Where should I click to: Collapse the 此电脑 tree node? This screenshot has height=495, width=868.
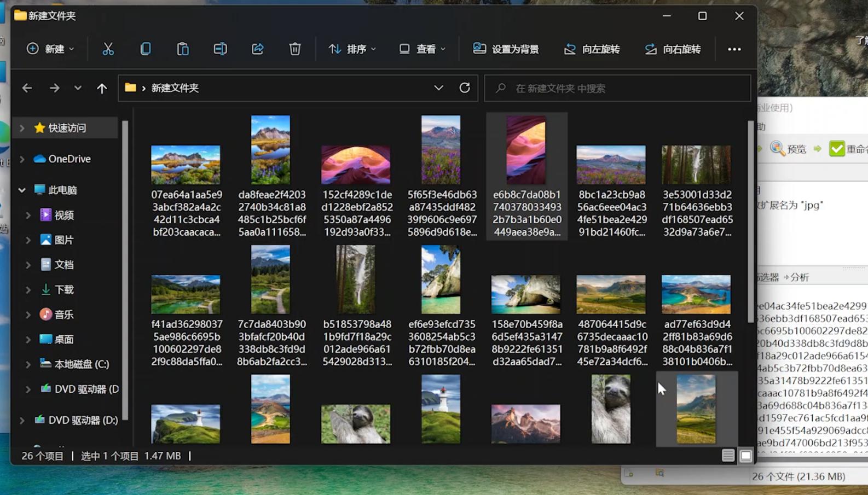point(22,190)
